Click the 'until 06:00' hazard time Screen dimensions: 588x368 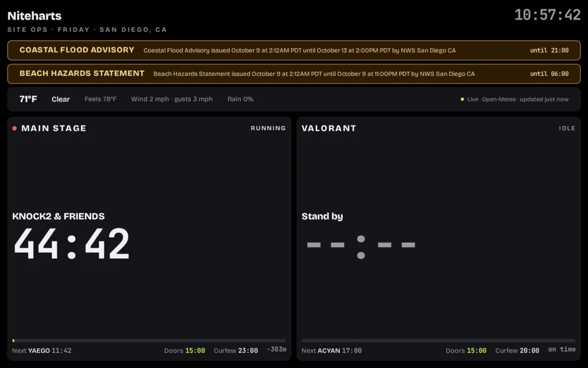click(550, 74)
